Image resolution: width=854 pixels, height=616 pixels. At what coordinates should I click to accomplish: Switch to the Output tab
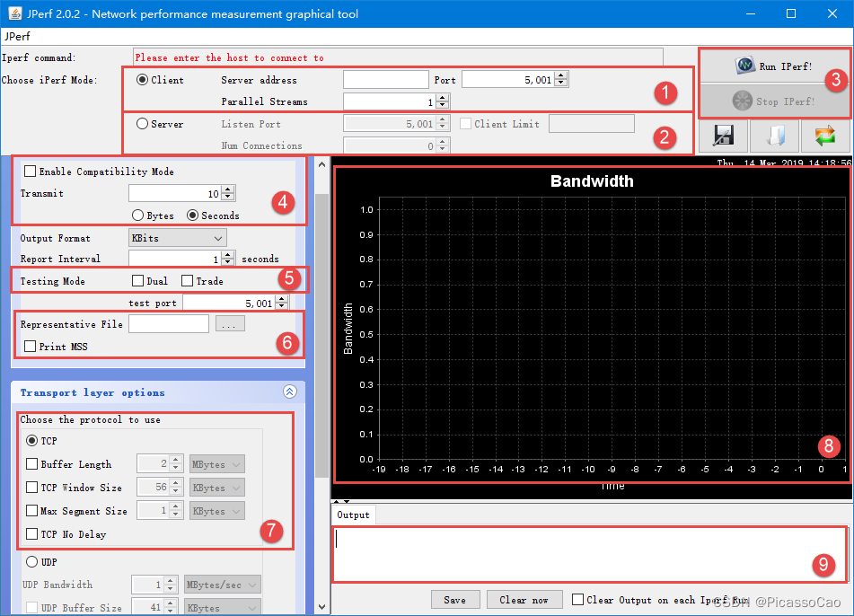click(x=353, y=515)
